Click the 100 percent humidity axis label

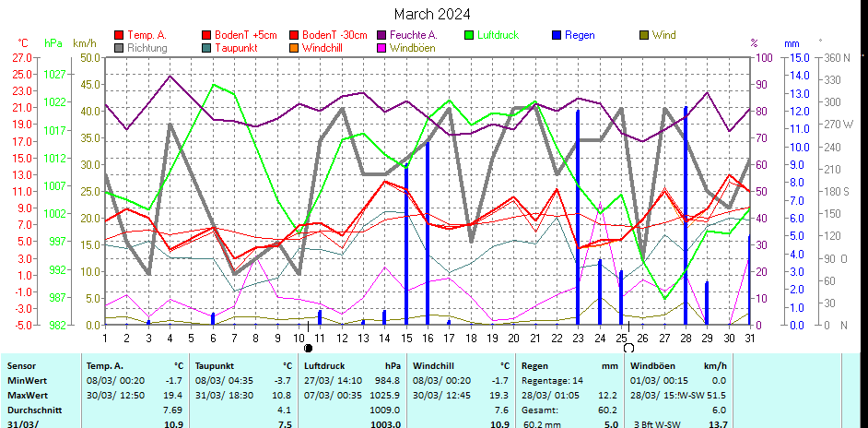[763, 58]
